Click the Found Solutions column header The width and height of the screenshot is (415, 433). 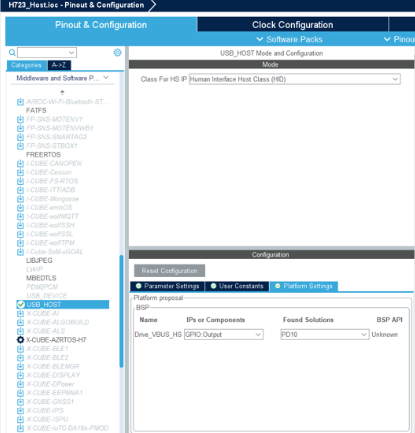click(308, 320)
